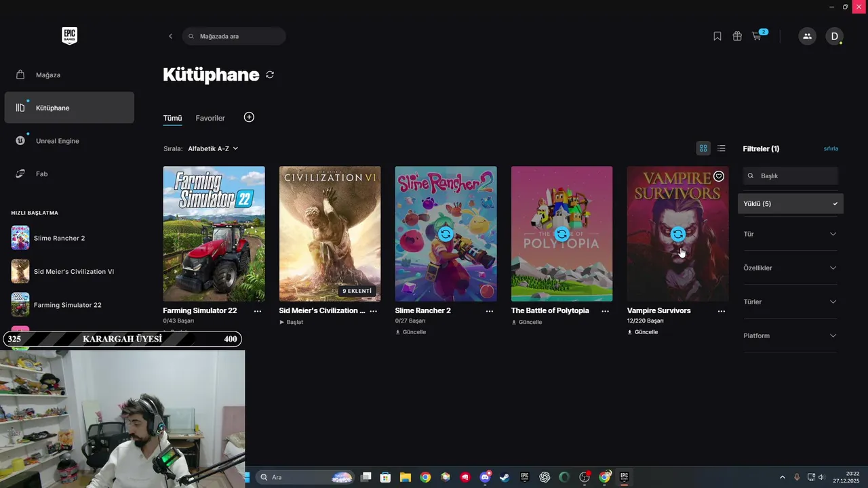868x488 pixels.
Task: Open the shopping cart
Action: point(757,36)
